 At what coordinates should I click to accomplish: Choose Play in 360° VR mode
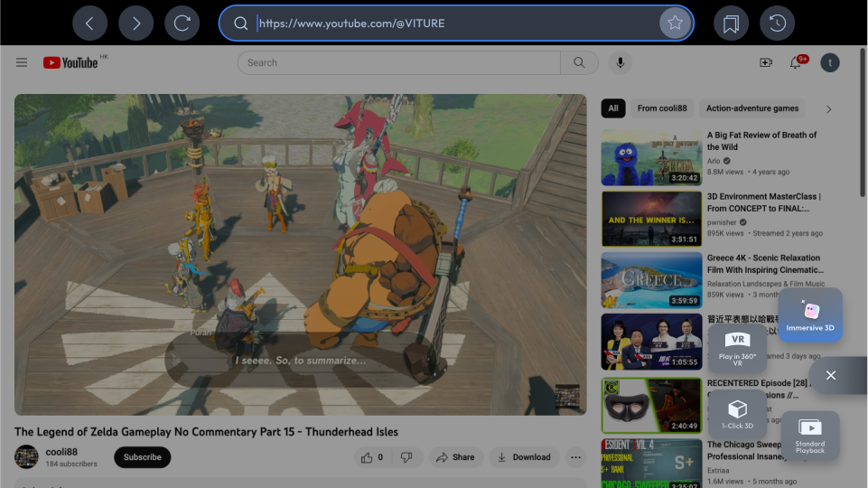[737, 349]
